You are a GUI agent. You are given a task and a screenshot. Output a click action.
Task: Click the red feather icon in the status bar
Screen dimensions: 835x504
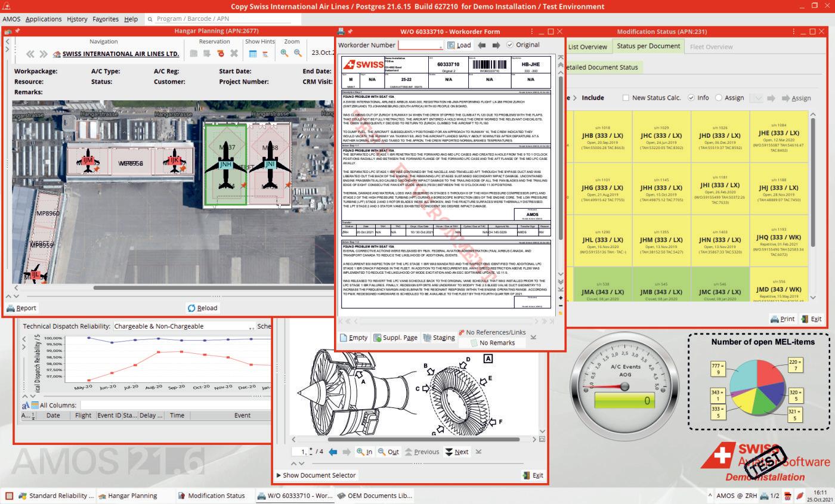(799, 496)
